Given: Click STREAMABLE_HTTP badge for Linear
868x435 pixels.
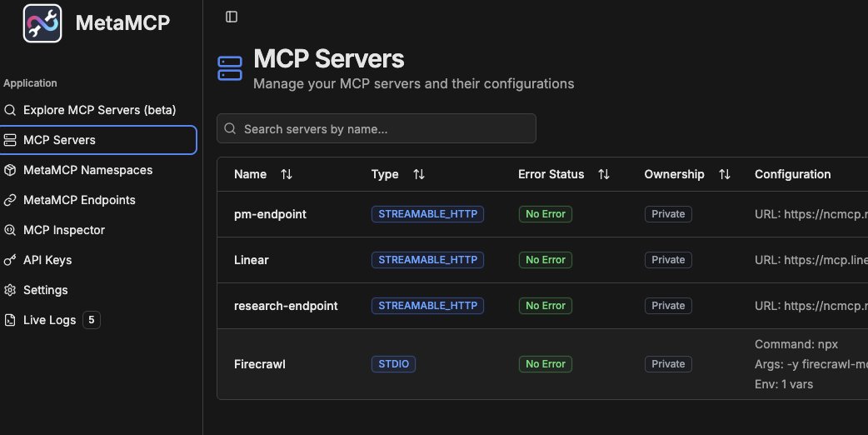Looking at the screenshot, I should [x=427, y=260].
